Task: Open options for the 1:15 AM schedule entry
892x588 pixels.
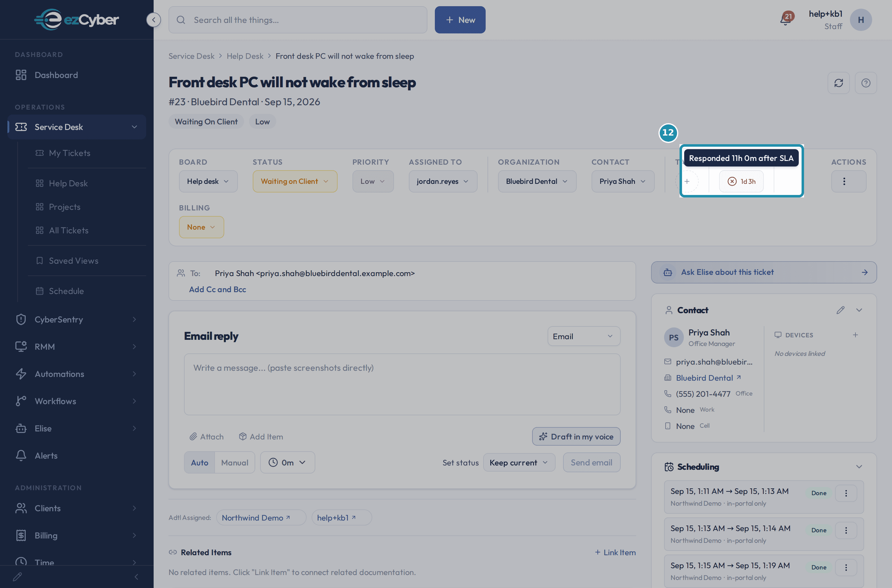Action: click(846, 567)
